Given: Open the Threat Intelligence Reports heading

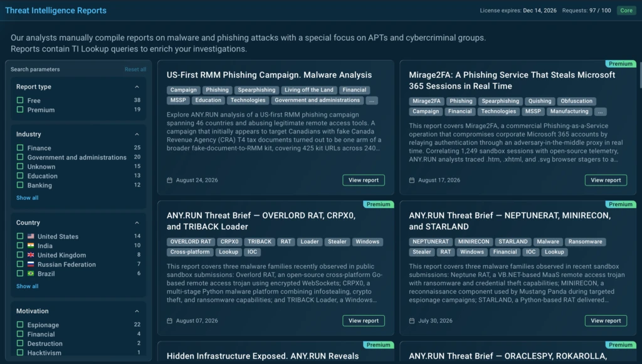Looking at the screenshot, I should [56, 11].
